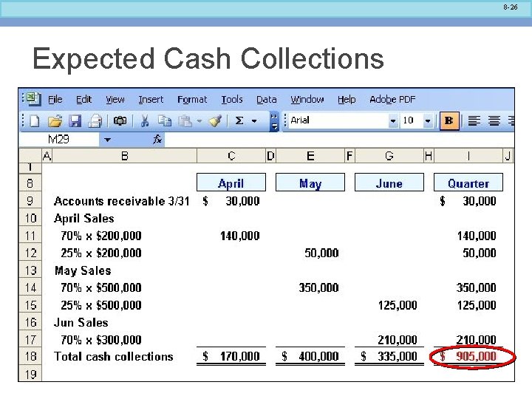Click the AutoSum sigma icon
The height and width of the screenshot is (399, 532).
[x=239, y=120]
